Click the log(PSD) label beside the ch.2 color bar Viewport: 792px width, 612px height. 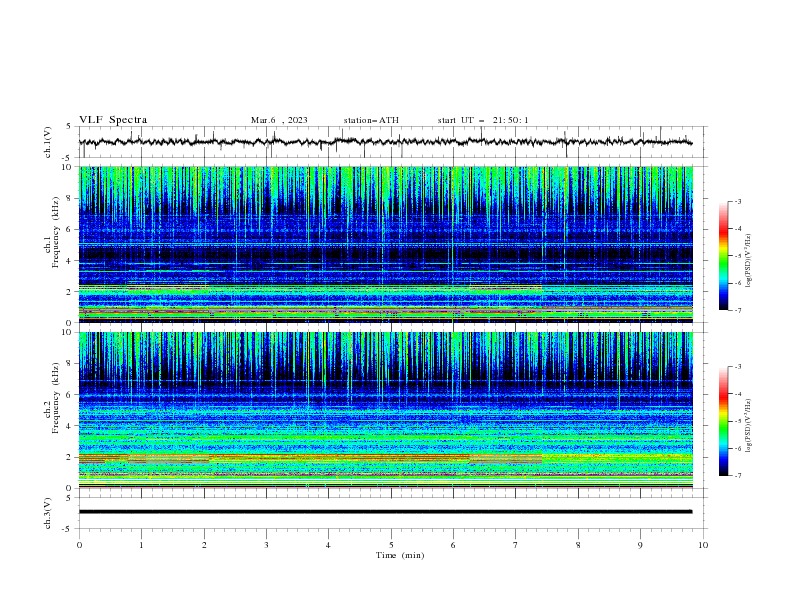click(749, 425)
